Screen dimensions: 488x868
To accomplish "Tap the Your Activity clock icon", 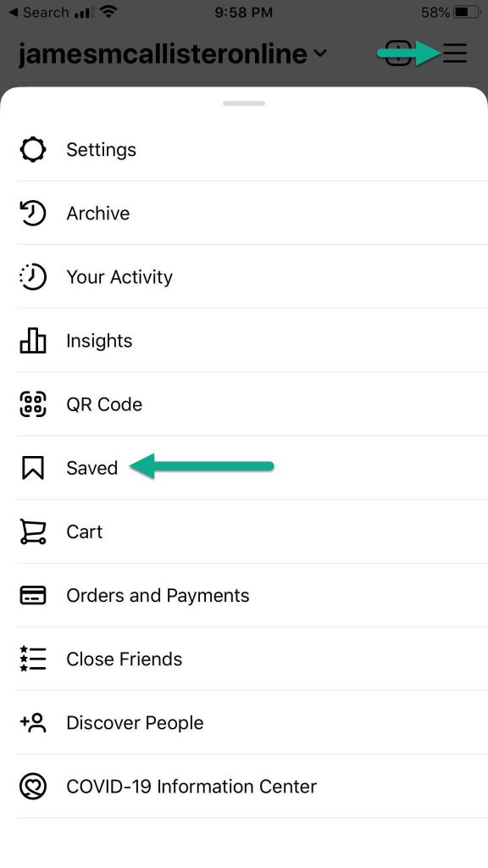I will tap(33, 277).
